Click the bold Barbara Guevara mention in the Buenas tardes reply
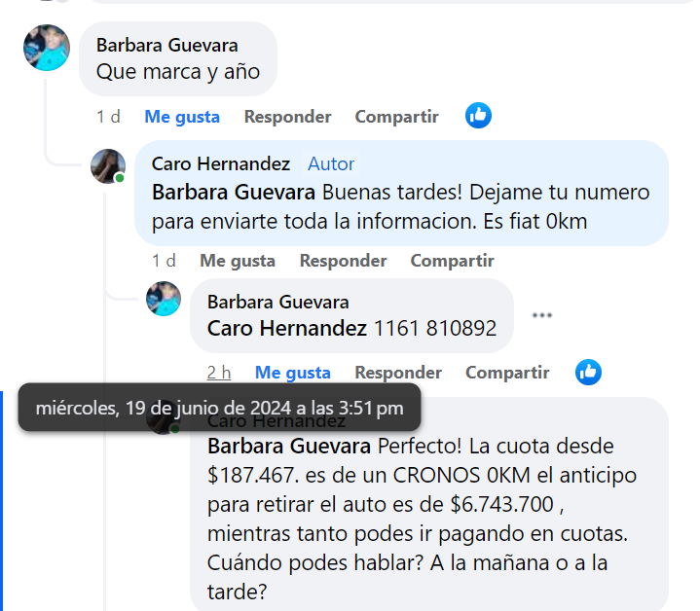 click(234, 193)
